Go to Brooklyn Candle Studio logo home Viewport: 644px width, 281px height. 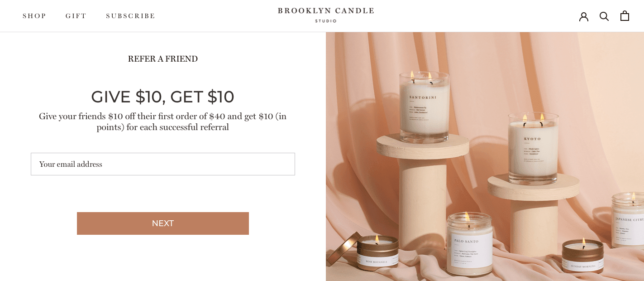[326, 15]
